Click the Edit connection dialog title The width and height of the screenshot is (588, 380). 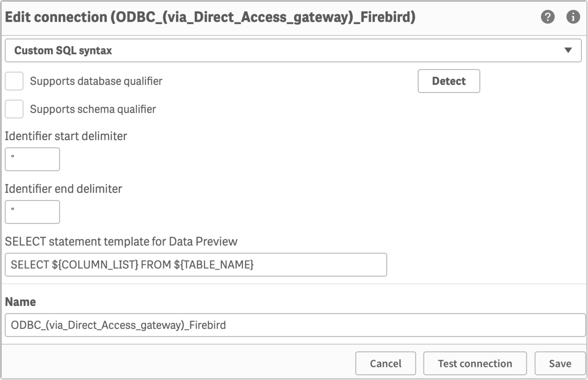(x=211, y=18)
